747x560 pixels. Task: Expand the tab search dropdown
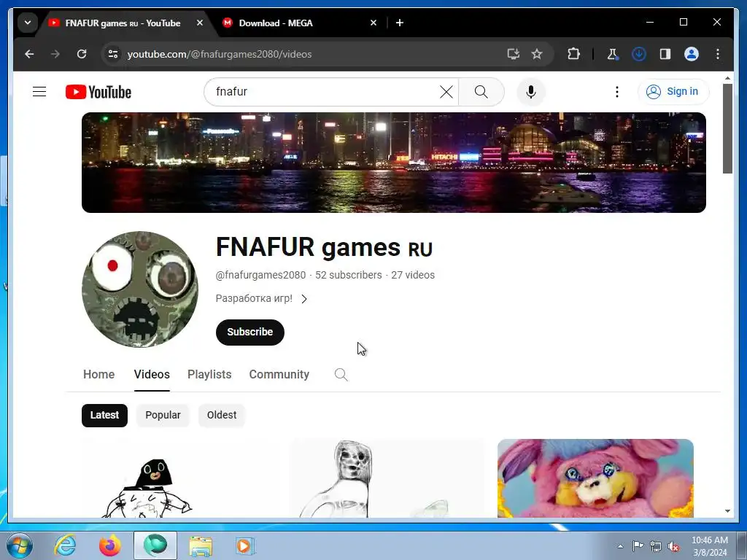(28, 23)
